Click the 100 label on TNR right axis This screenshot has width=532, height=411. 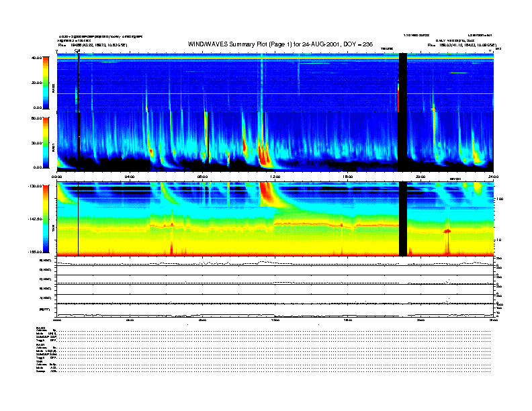tap(499, 199)
